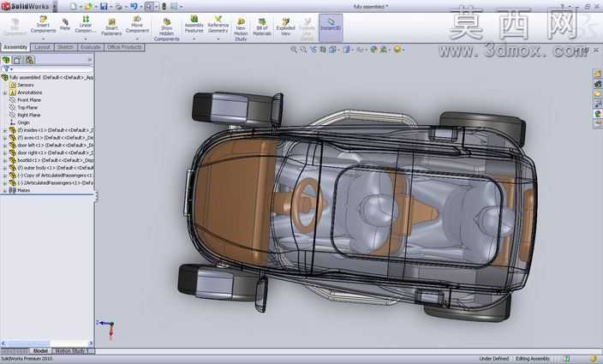Click the Mate tool

[65, 25]
